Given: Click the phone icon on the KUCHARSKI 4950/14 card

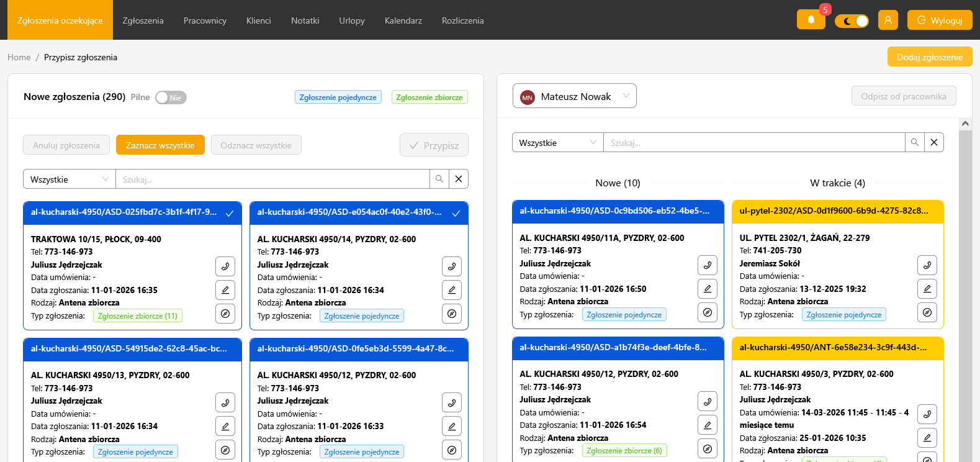Looking at the screenshot, I should click(x=452, y=266).
